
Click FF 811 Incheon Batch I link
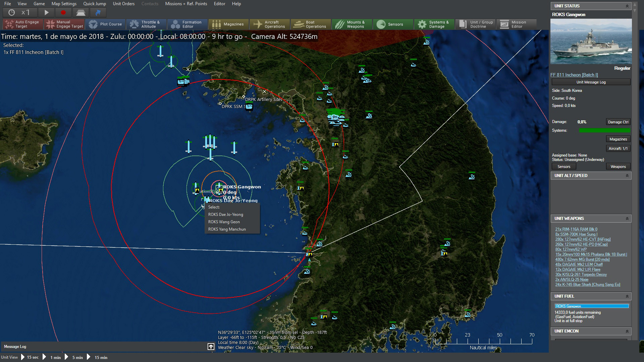(x=575, y=74)
